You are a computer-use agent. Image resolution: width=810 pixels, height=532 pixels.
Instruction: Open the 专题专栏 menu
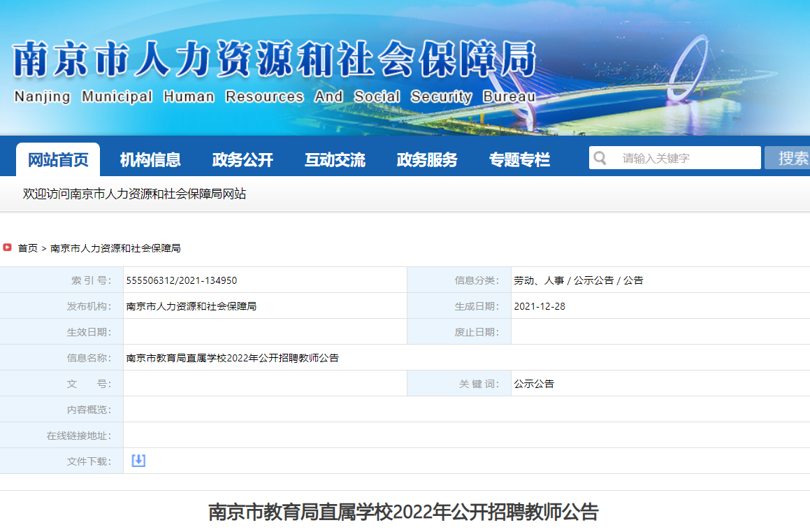click(520, 159)
